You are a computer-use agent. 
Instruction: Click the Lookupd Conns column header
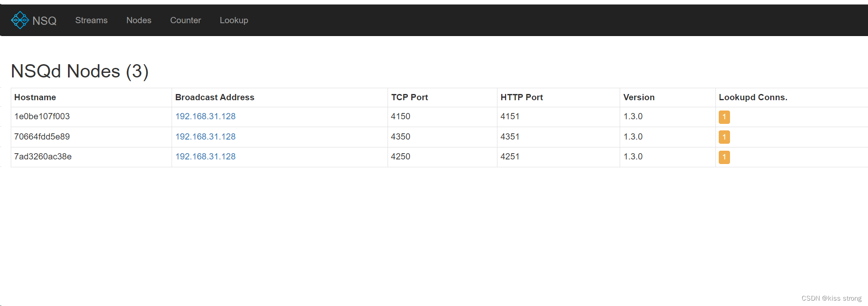pos(753,97)
